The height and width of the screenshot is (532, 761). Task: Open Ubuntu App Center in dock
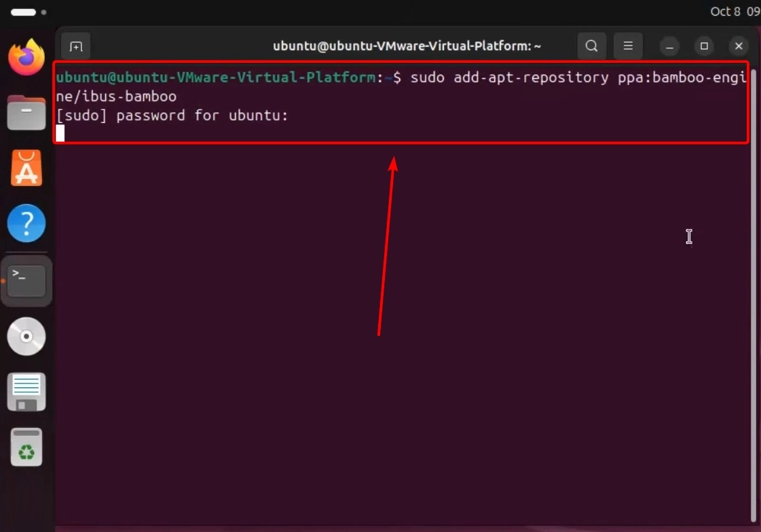point(26,168)
